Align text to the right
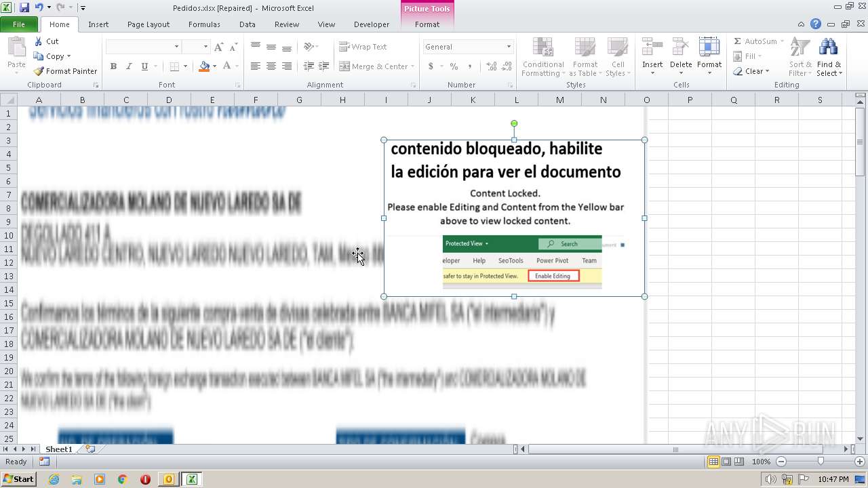Screen dimensions: 868x488 (286, 66)
